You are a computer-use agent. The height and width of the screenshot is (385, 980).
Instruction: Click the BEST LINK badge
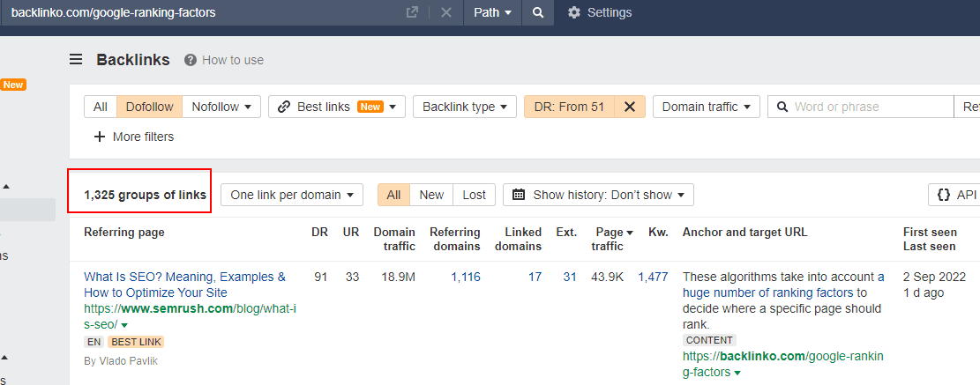click(136, 342)
